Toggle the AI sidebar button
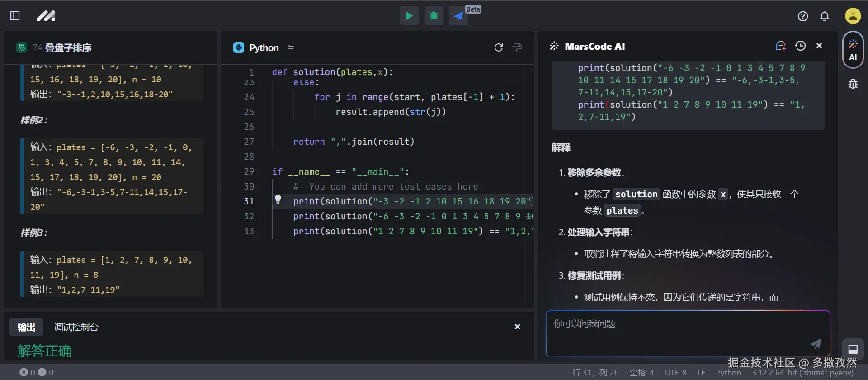This screenshot has height=380, width=868. click(x=853, y=50)
